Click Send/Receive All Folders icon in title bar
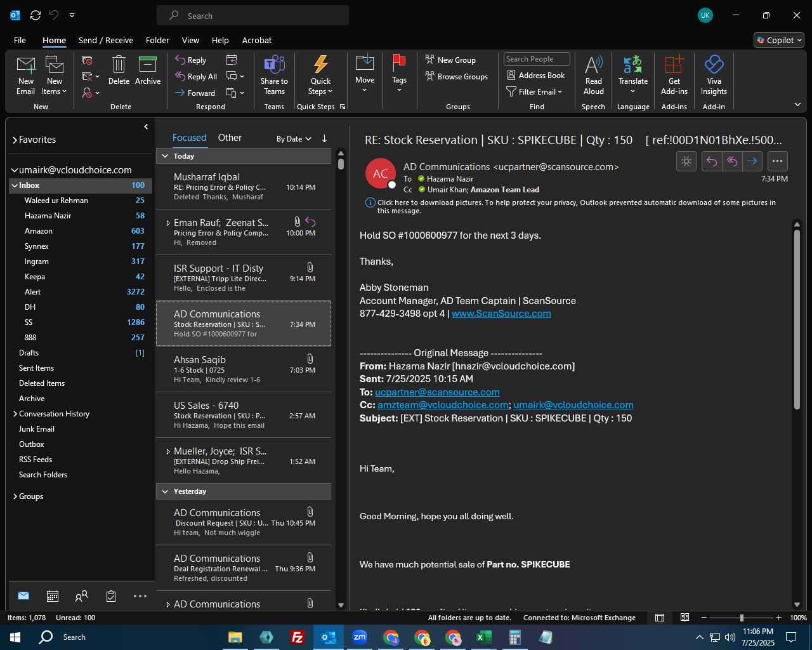The width and height of the screenshot is (812, 650). pos(36,15)
